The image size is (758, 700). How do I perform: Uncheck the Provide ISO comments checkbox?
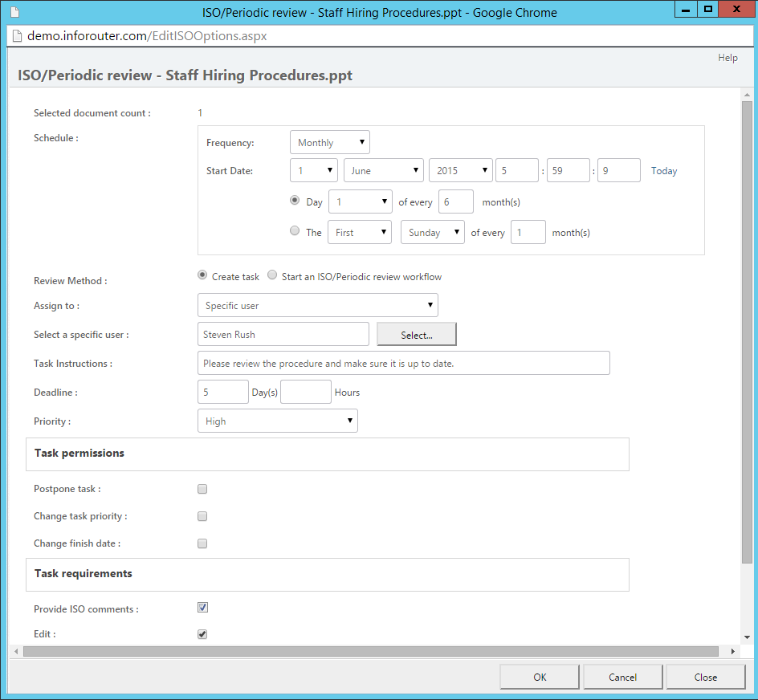[x=202, y=607]
